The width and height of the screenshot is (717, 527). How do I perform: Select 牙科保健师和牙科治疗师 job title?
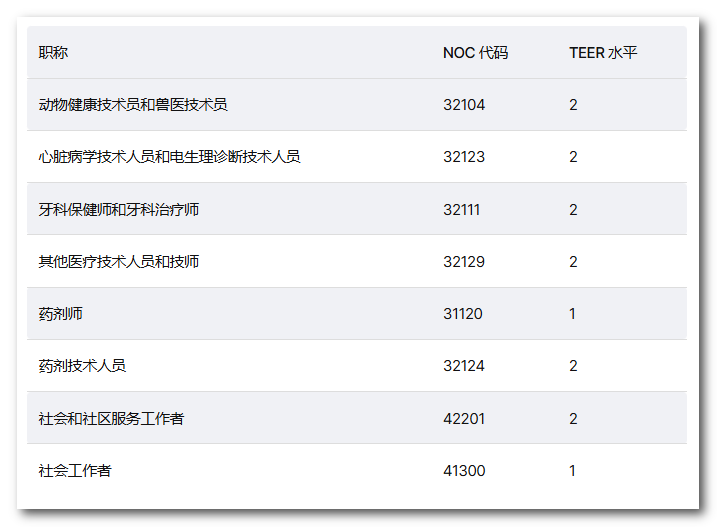[118, 210]
